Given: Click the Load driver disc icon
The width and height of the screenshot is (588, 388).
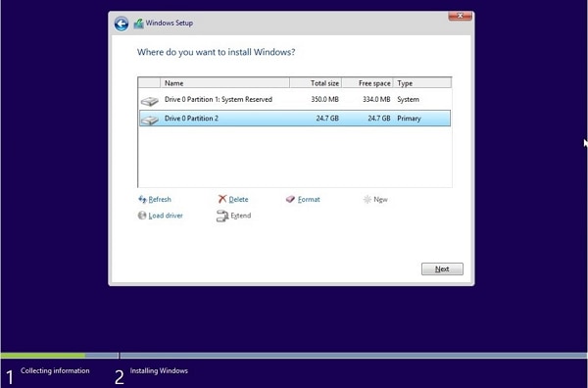Looking at the screenshot, I should (142, 216).
